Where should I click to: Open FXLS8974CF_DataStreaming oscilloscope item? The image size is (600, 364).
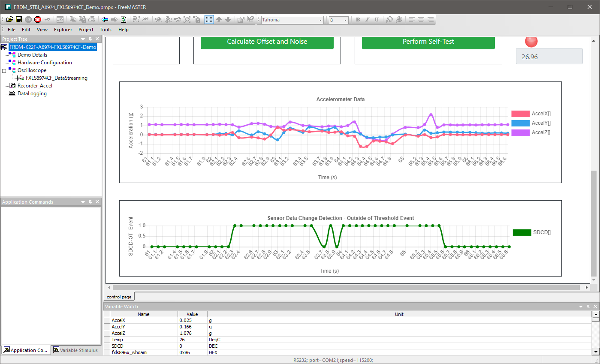click(x=56, y=78)
